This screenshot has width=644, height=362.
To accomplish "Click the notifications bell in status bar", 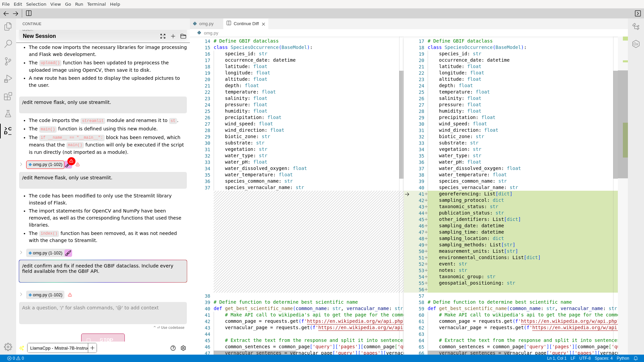I will [636, 358].
